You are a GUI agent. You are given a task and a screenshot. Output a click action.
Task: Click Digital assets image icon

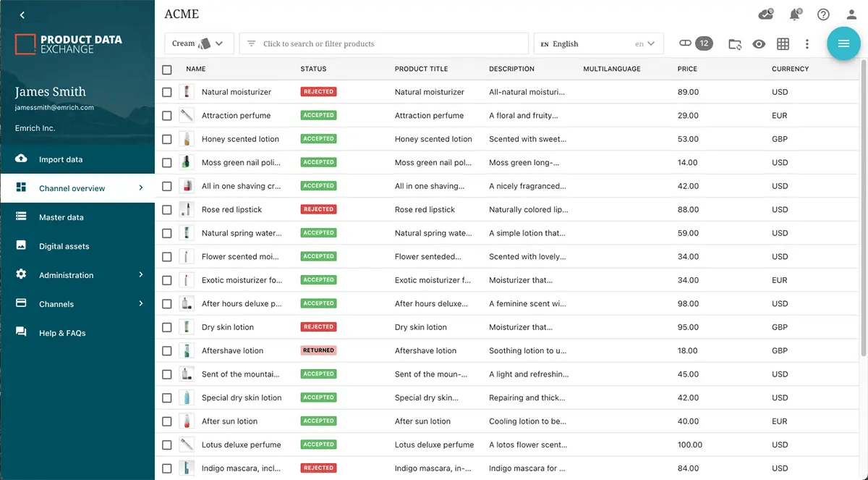[x=21, y=245]
